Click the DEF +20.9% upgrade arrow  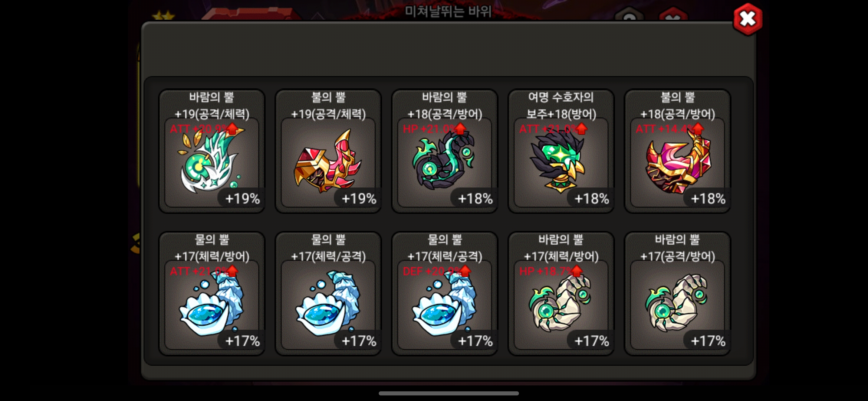pos(465,271)
